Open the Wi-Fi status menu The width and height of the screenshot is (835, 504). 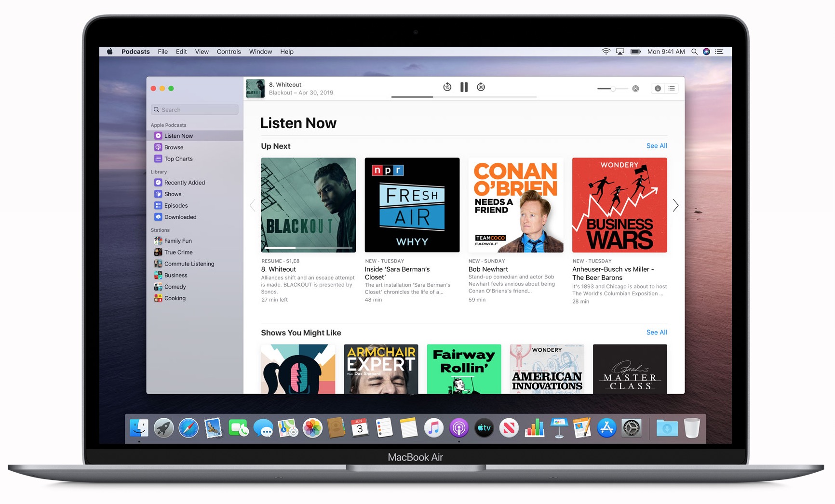click(606, 52)
